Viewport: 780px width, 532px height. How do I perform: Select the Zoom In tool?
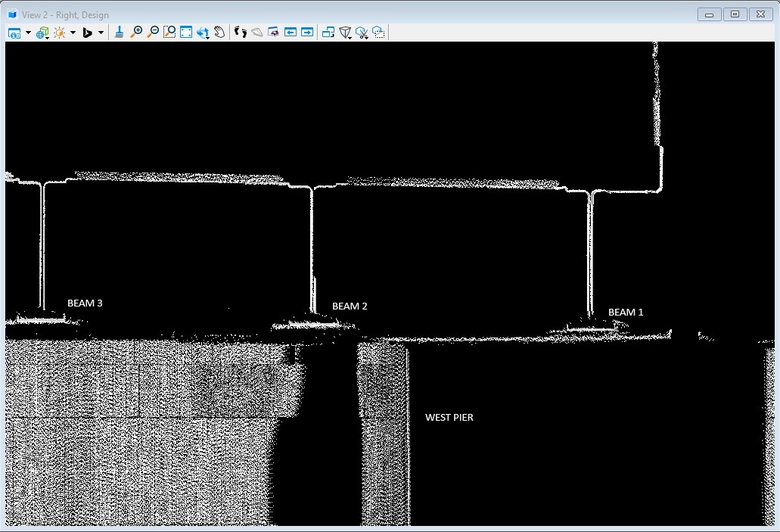(x=136, y=32)
